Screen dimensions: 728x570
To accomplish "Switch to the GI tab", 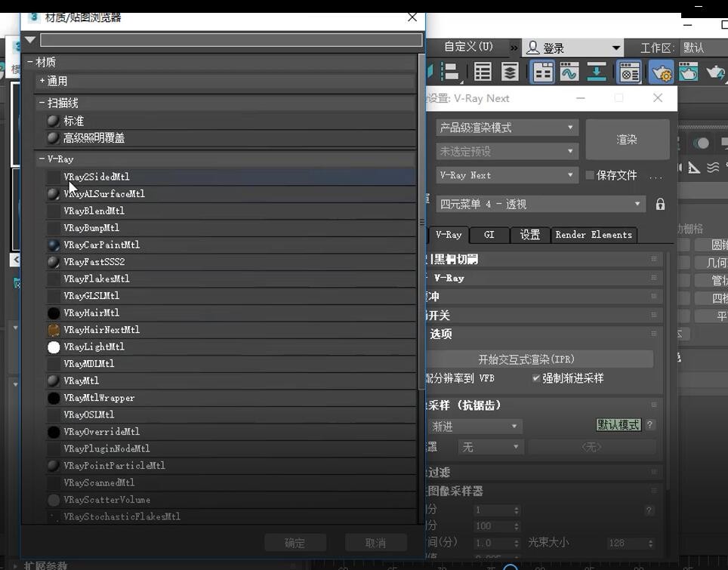I will point(489,235).
